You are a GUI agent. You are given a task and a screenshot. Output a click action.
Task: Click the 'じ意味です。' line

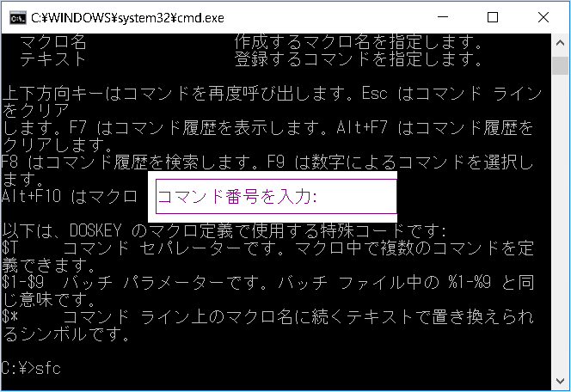click(48, 299)
